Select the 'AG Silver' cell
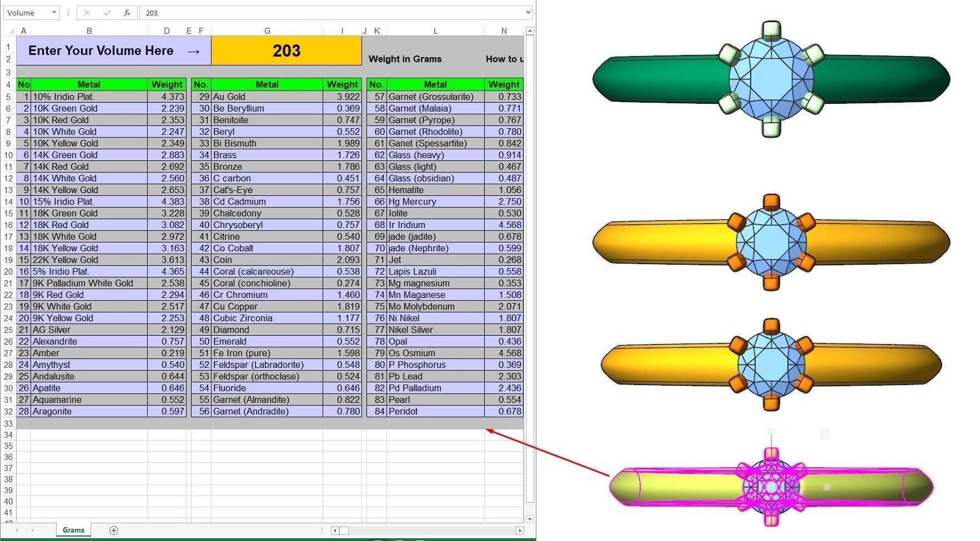Viewport: 980px width, 541px height. 89,330
